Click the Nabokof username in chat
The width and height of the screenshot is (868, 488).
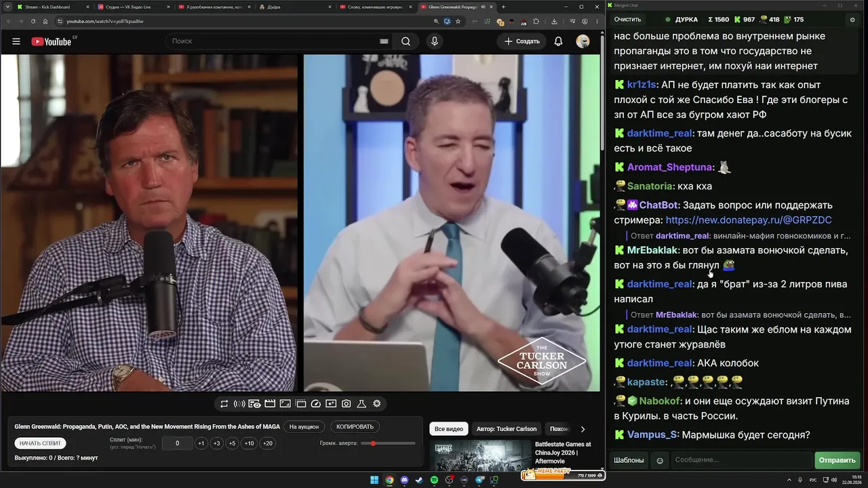(660, 401)
